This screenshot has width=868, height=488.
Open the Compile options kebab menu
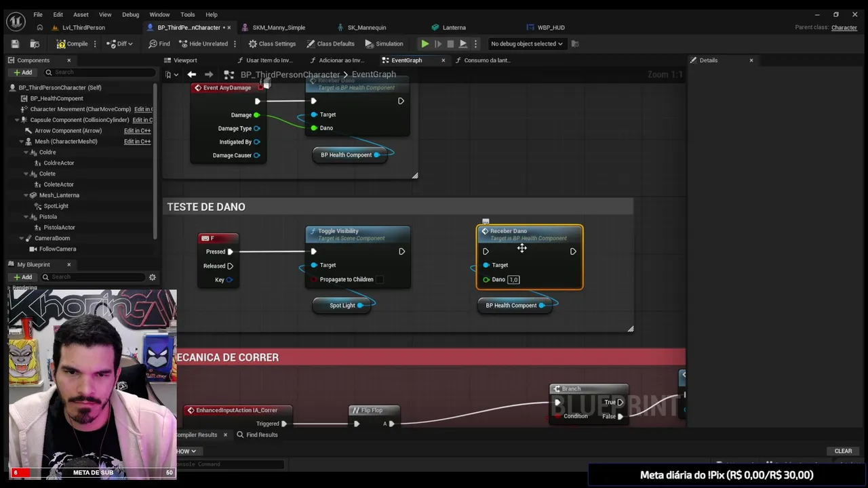(95, 43)
